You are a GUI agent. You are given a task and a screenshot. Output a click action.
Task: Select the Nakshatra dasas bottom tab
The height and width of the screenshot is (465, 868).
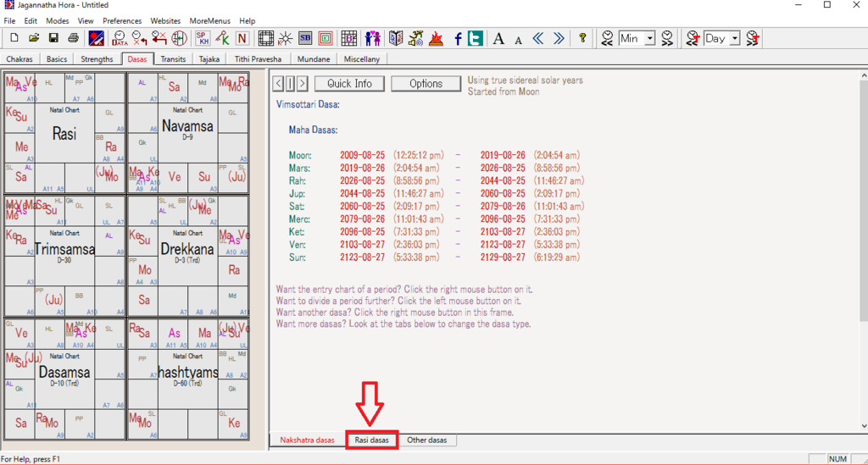[307, 440]
